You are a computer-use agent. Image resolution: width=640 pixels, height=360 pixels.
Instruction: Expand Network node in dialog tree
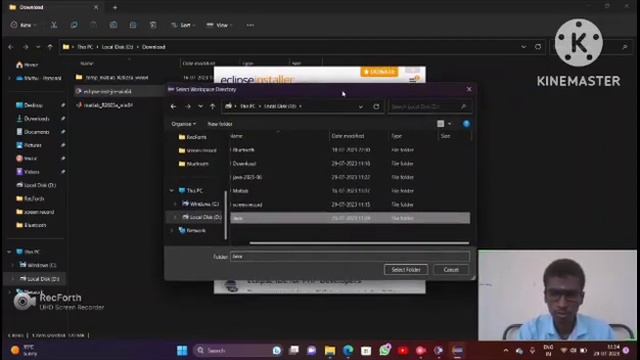(172, 231)
